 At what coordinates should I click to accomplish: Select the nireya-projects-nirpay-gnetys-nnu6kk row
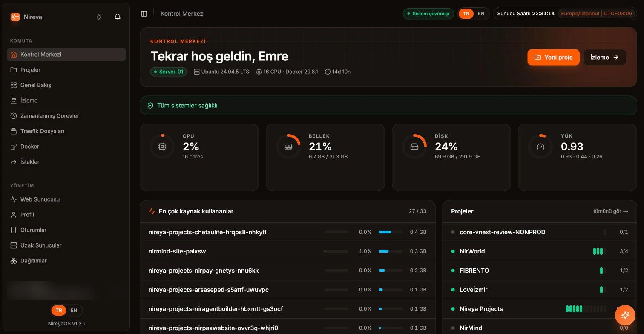click(287, 271)
